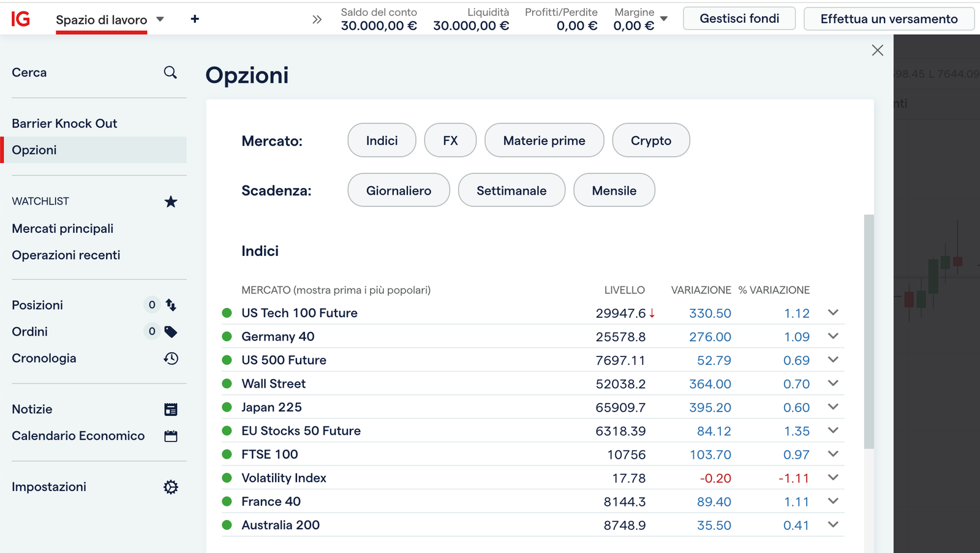This screenshot has width=980, height=553.
Task: Click the Impostazioni gear icon
Action: point(171,487)
